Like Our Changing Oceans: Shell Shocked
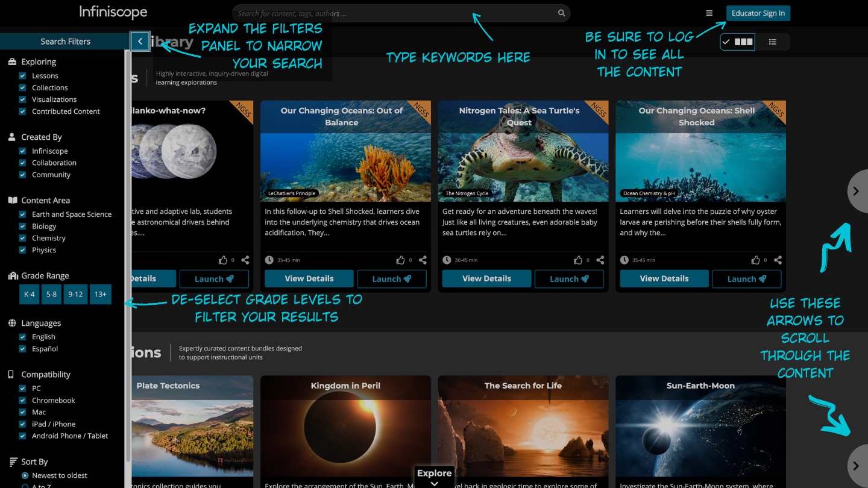868x488 pixels. [755, 260]
